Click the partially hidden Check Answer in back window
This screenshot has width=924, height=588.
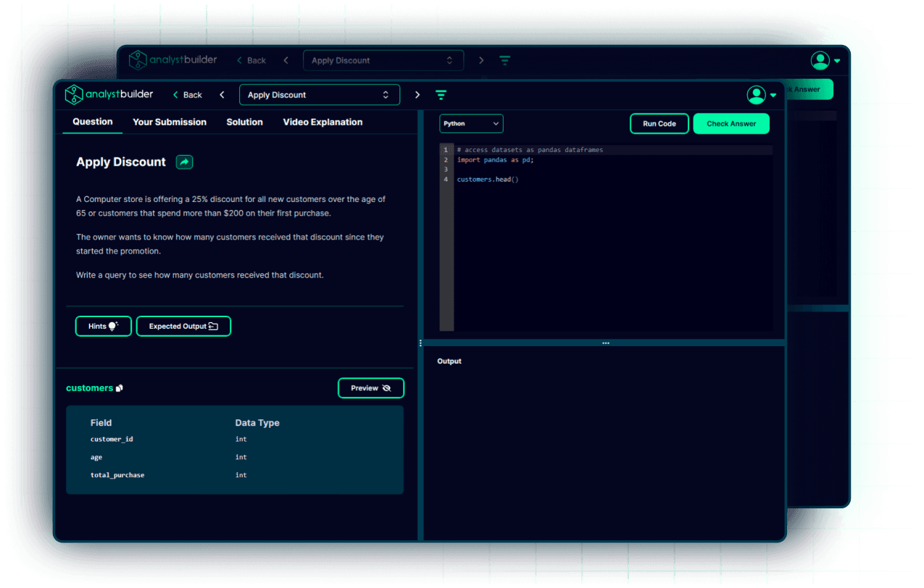809,90
